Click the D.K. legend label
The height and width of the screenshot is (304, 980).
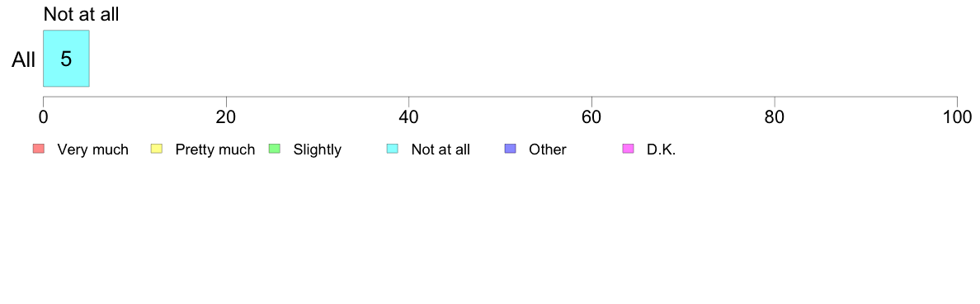click(662, 150)
